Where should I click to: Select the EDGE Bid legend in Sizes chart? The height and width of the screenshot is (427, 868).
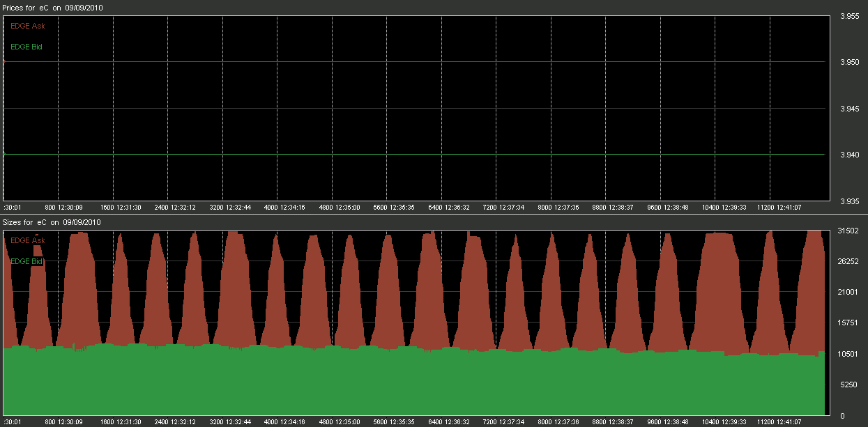pos(26,261)
